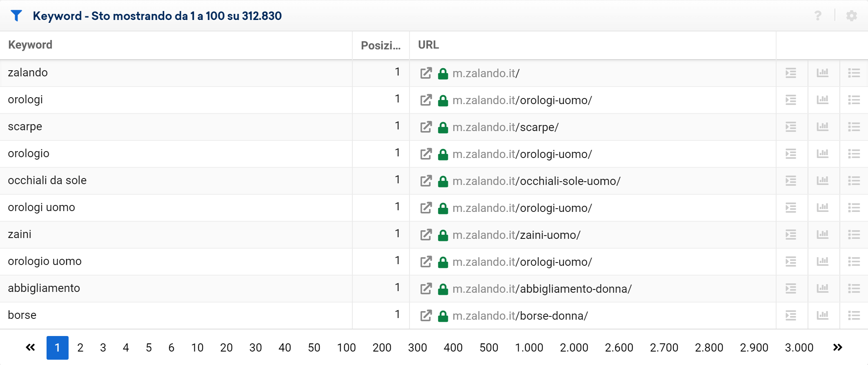Sort by the Posizione column header
This screenshot has width=868, height=365.
[x=381, y=45]
